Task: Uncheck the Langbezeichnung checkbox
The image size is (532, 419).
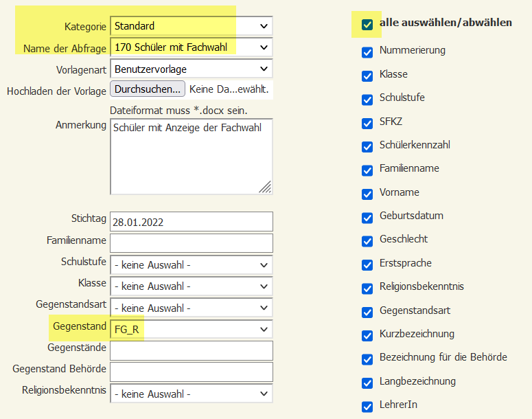Action: (367, 383)
